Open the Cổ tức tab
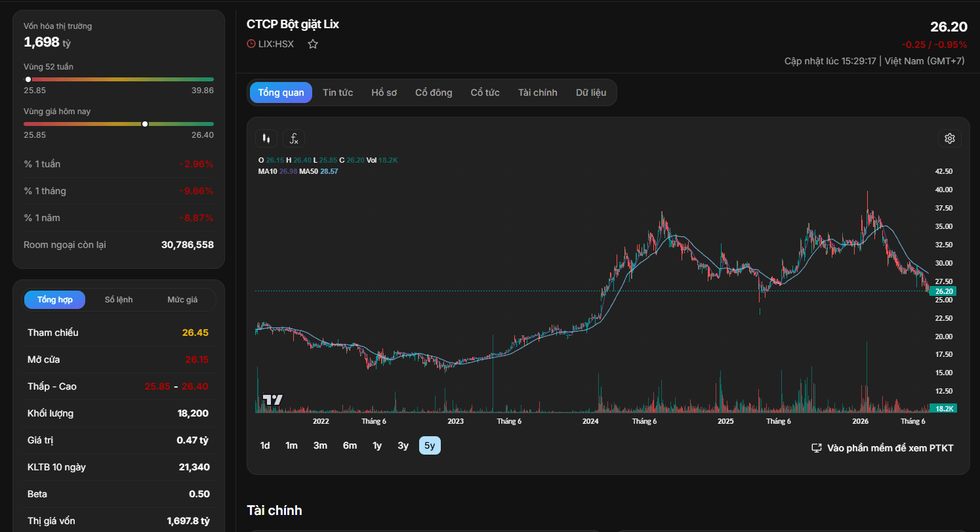 click(x=485, y=92)
